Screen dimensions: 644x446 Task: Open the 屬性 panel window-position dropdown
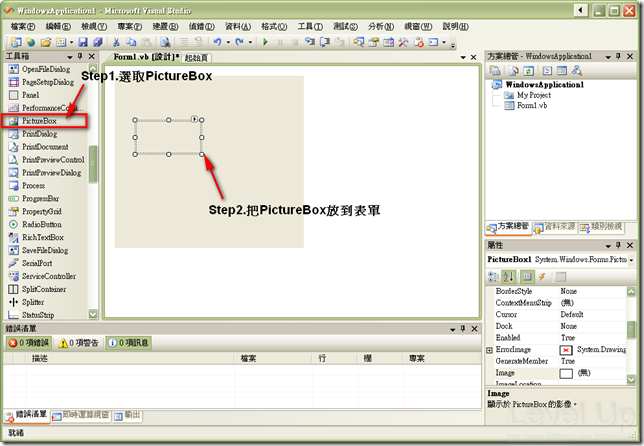point(608,246)
